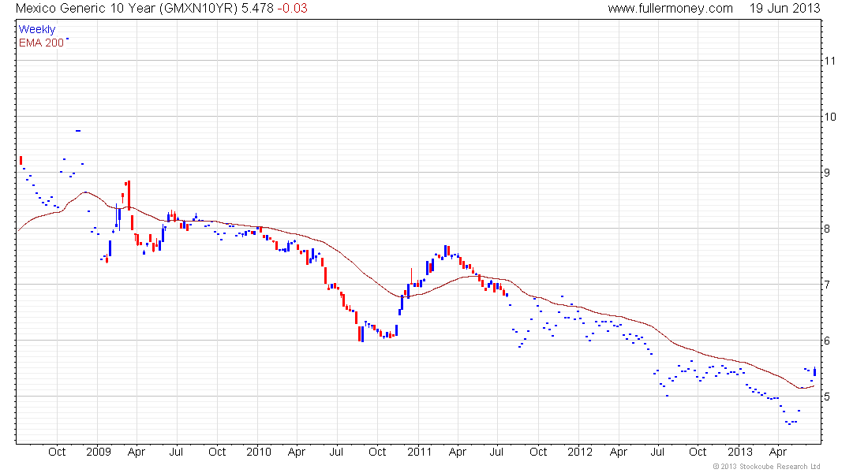Click the 'Apr' label after 2013
The image size is (868, 473).
click(x=778, y=453)
